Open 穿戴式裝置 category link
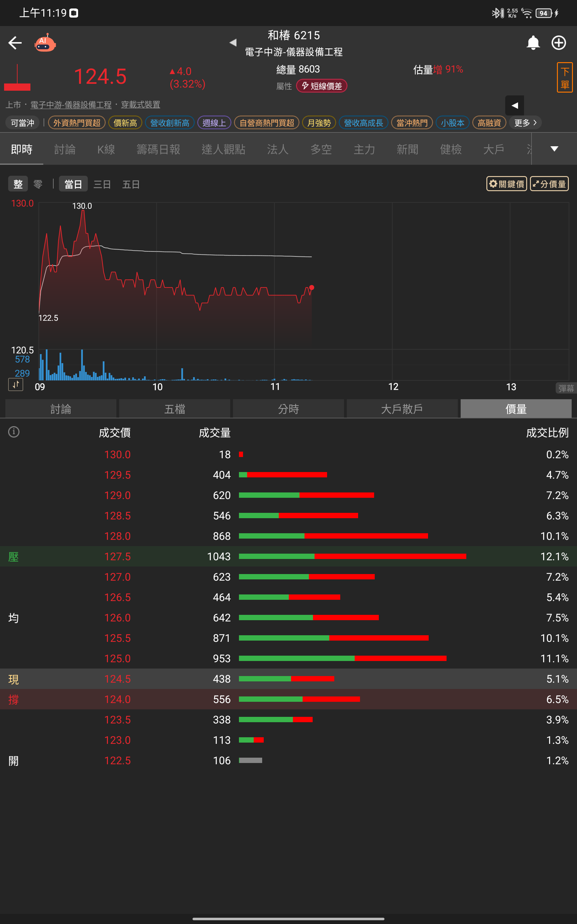The height and width of the screenshot is (924, 577). click(x=140, y=105)
